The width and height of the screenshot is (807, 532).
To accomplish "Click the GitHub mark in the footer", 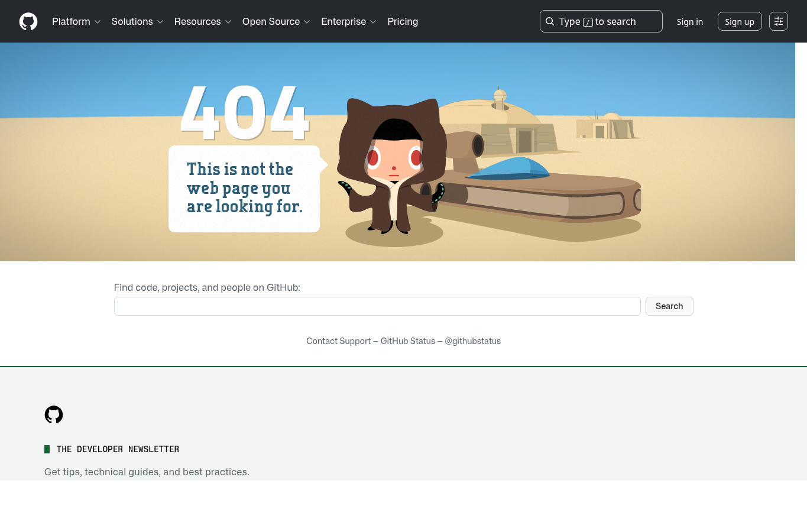I will (54, 414).
